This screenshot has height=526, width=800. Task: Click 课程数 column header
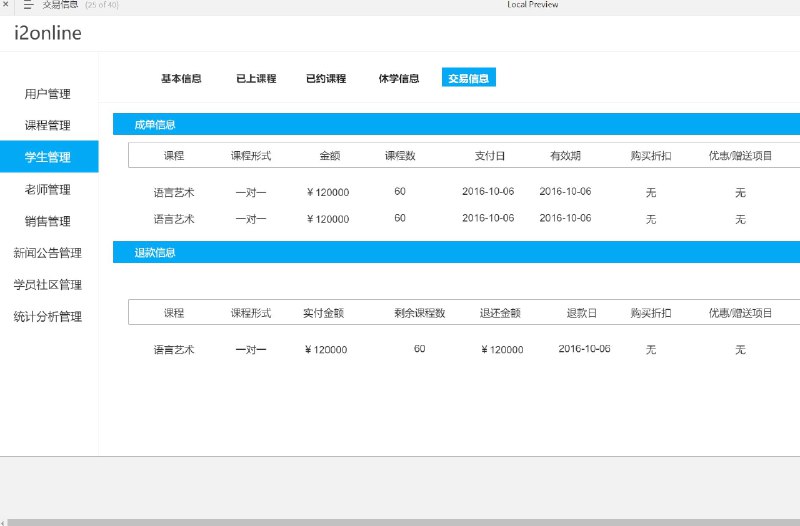[400, 156]
